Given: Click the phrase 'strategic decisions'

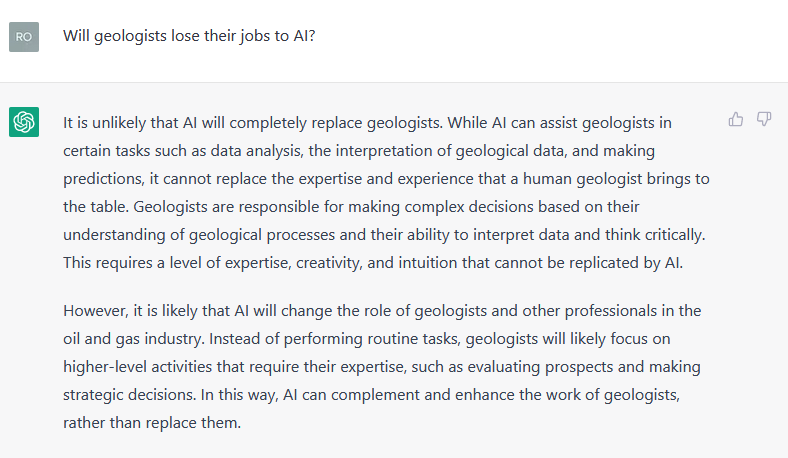Looking at the screenshot, I should pyautogui.click(x=128, y=395).
